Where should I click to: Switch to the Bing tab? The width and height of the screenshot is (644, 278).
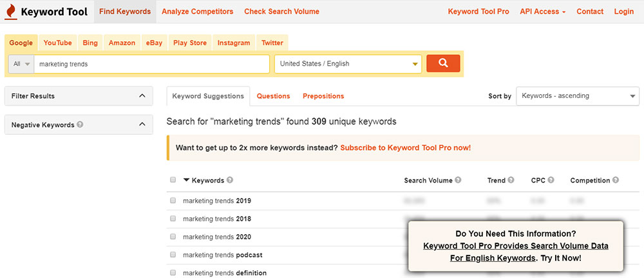(x=90, y=43)
